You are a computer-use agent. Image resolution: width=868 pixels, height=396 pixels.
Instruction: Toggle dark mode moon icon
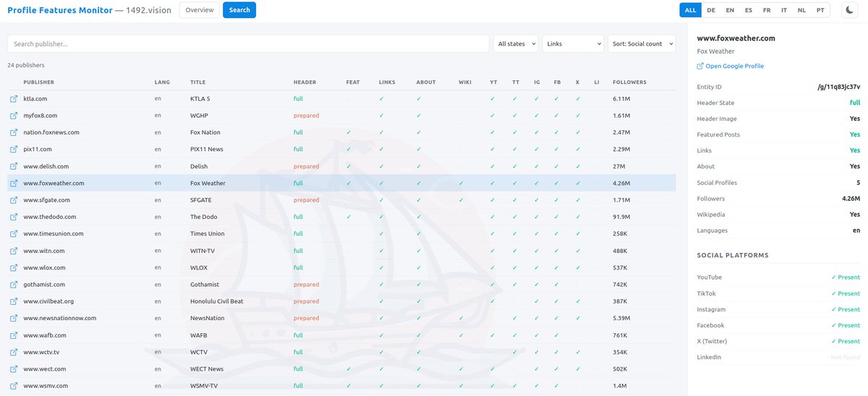[848, 10]
